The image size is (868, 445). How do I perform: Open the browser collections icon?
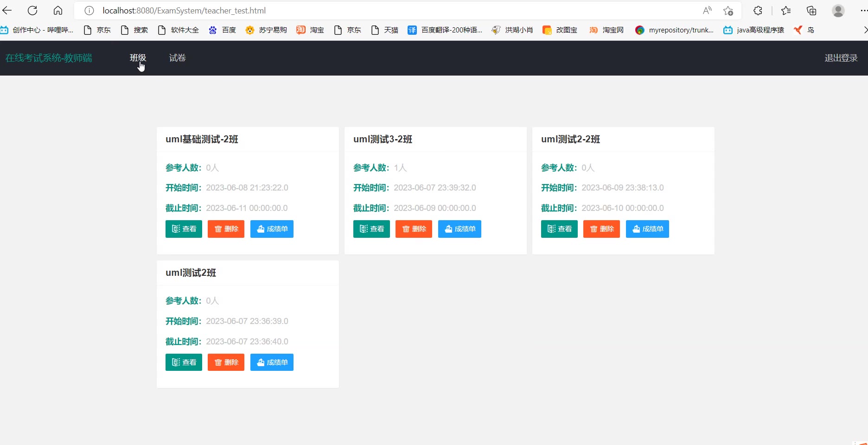pyautogui.click(x=811, y=11)
